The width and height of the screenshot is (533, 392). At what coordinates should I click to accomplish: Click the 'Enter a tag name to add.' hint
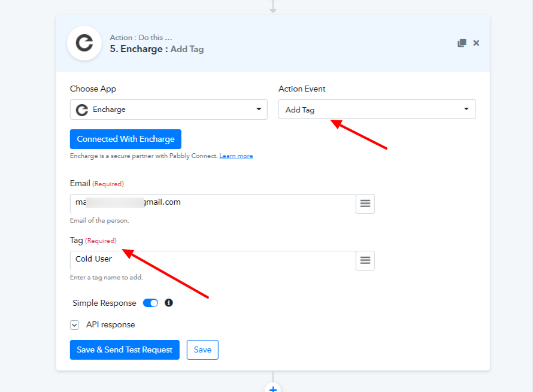click(x=107, y=277)
